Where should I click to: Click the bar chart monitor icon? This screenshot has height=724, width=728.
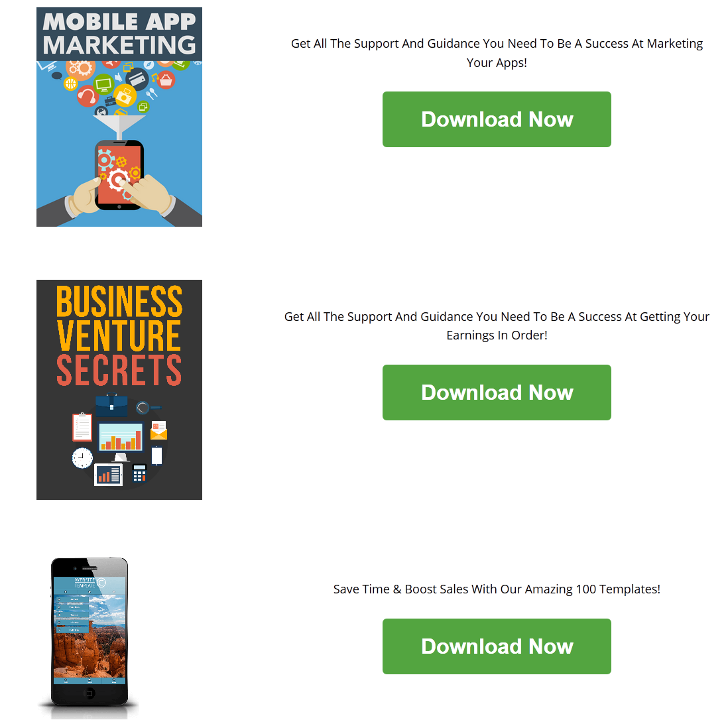[121, 441]
